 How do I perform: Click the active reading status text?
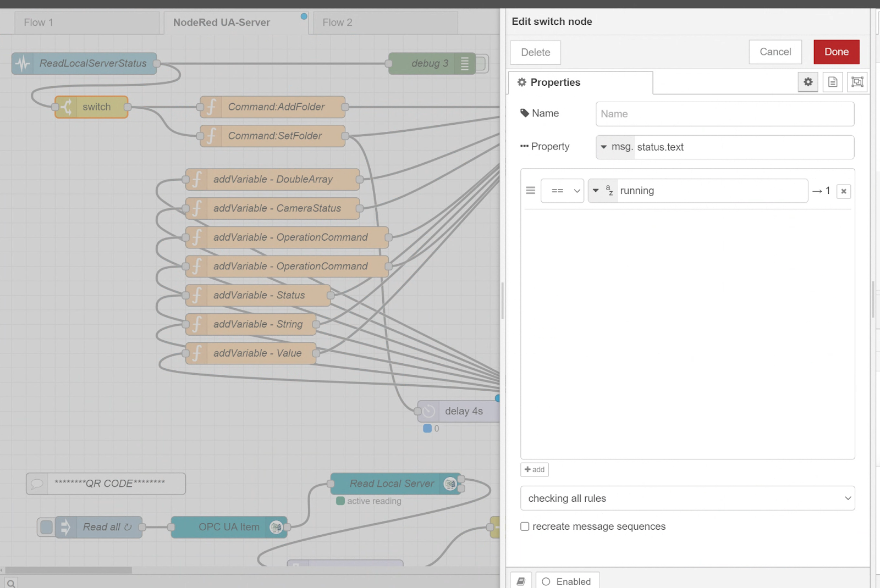tap(374, 501)
